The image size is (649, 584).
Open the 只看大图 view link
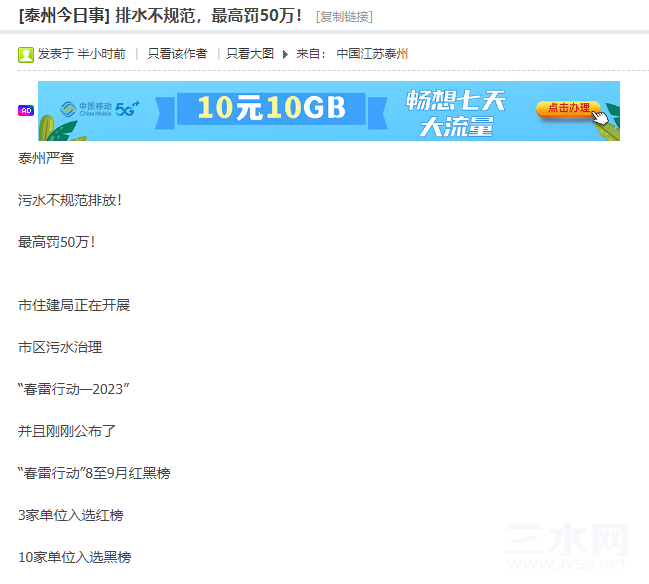(250, 54)
